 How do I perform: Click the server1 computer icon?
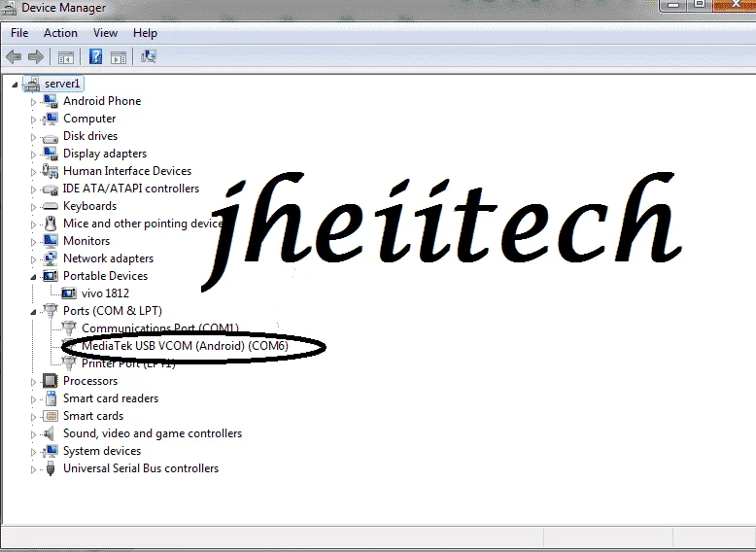point(32,84)
